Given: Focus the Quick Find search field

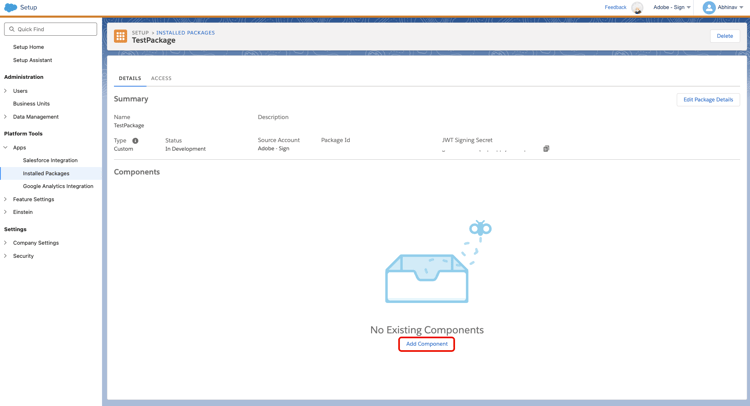Looking at the screenshot, I should click(x=51, y=29).
